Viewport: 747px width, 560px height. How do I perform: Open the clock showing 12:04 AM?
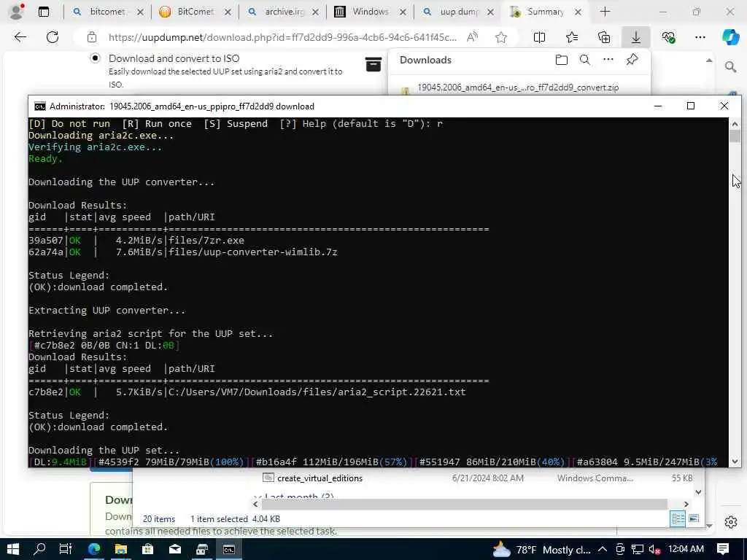[686, 549]
